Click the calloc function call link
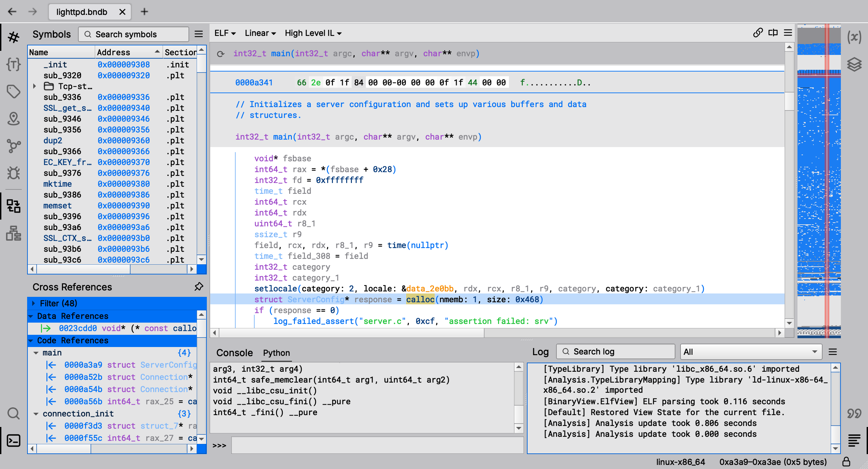 [x=420, y=300]
